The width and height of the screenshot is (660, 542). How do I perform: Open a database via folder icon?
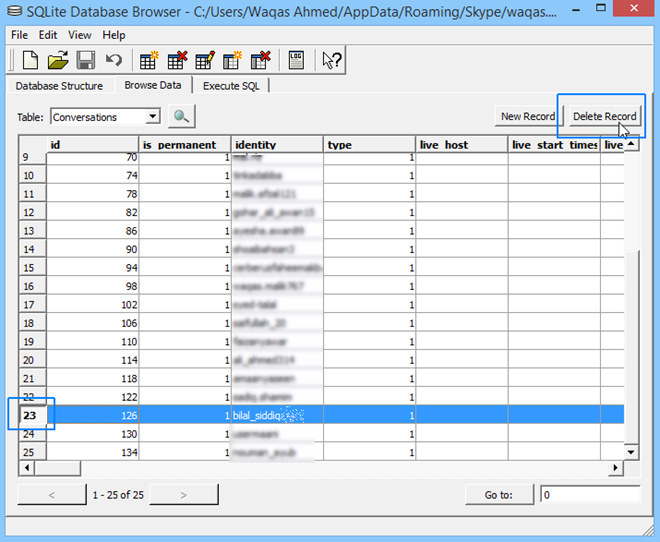coord(58,60)
